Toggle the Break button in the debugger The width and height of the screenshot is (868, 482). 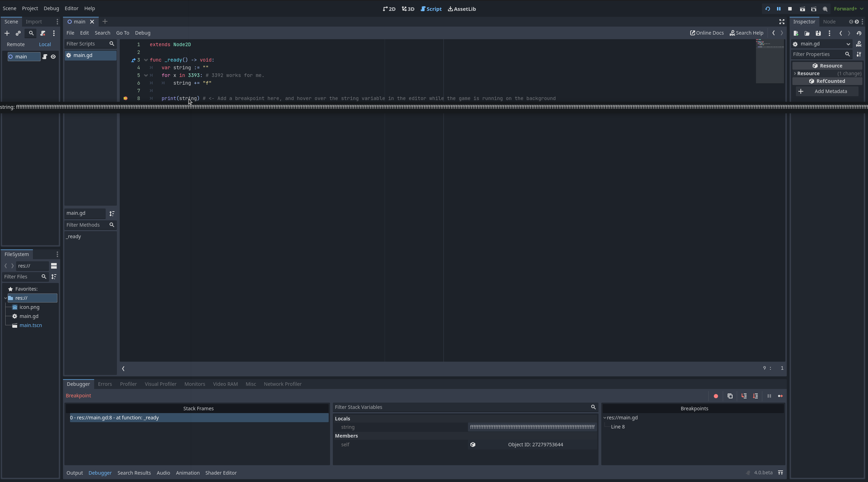[x=769, y=396]
